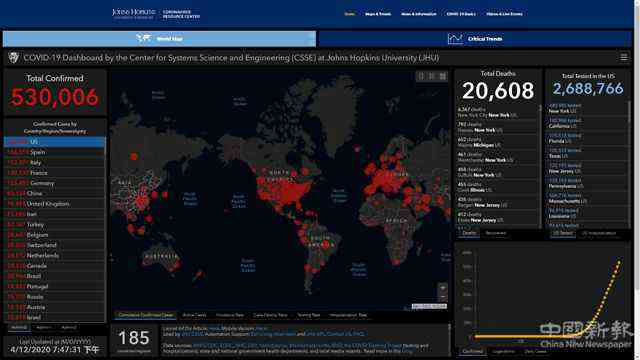Viewport: 640px width, 360px height.
Task: Switch to the Incidence Rate map tab
Action: click(230, 315)
